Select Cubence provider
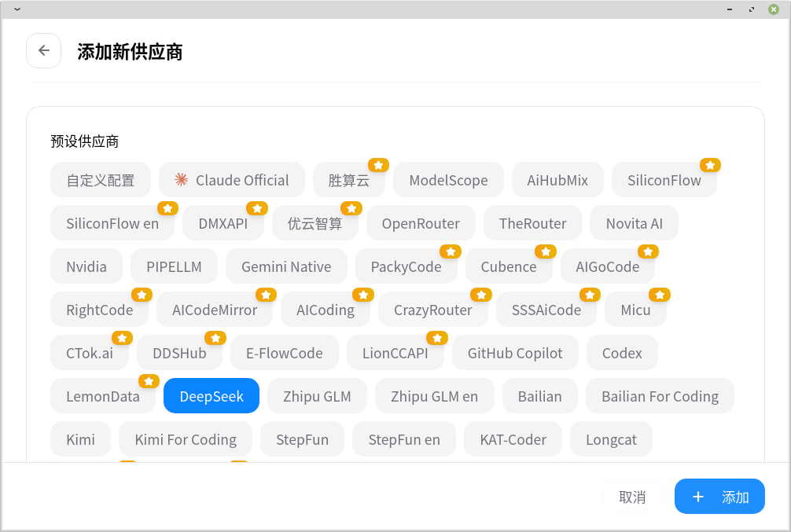This screenshot has height=532, width=791. (x=509, y=266)
